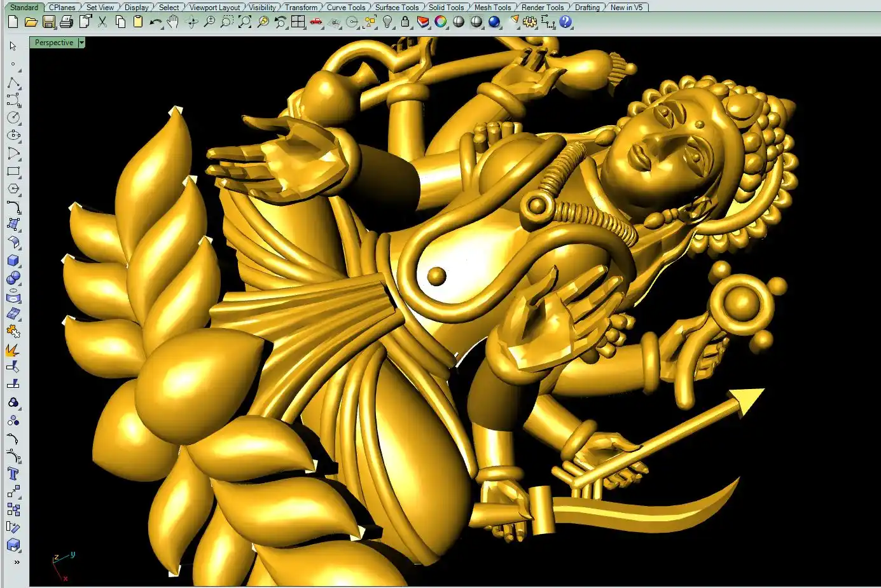
Task: Expand more sidebar tools with double chevron
Action: click(x=17, y=562)
